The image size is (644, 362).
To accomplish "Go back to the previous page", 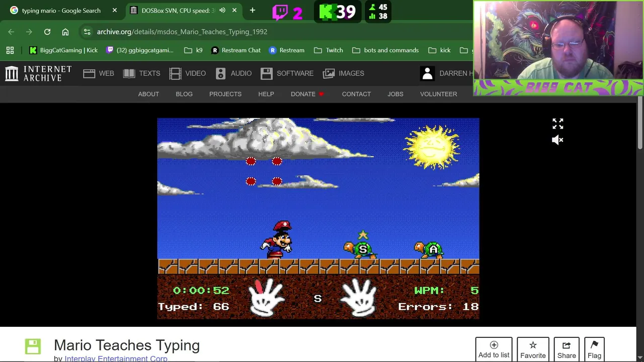I will pyautogui.click(x=11, y=32).
